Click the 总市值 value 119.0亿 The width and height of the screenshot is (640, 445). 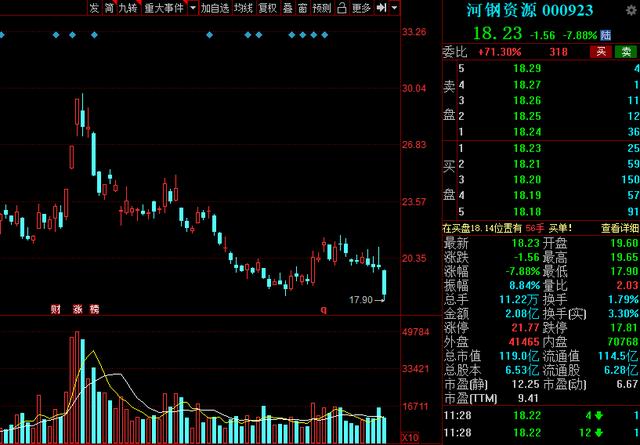click(x=519, y=356)
